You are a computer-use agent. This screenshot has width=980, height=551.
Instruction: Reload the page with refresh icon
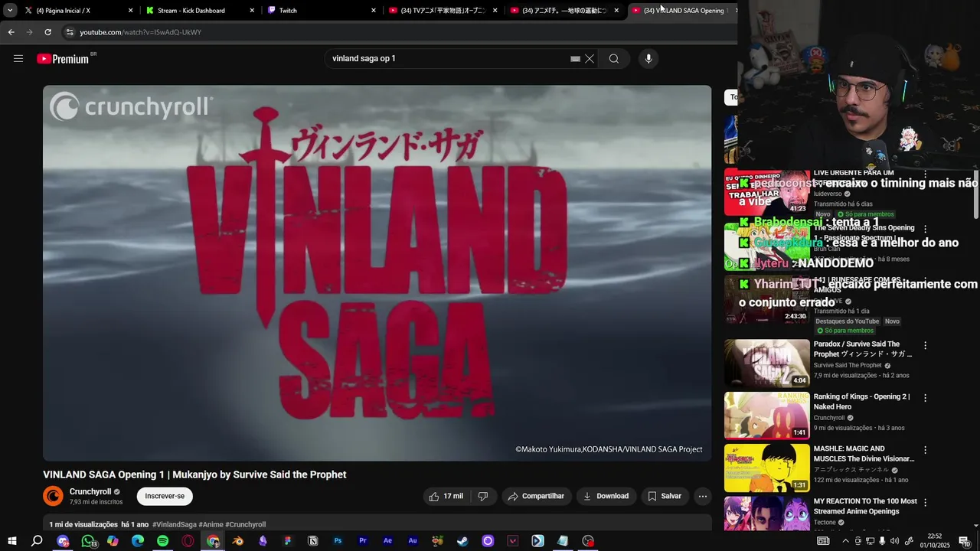coord(47,32)
